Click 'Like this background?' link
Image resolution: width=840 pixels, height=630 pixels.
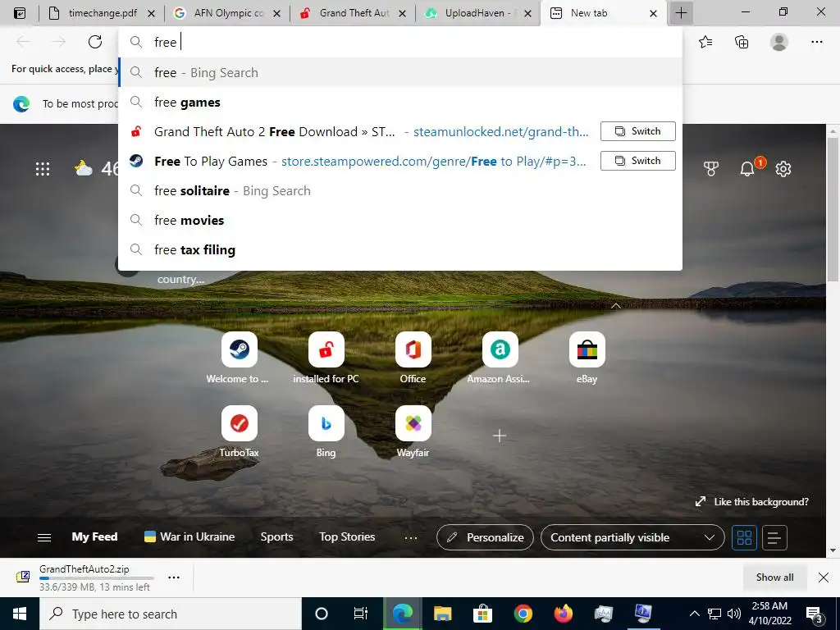point(751,502)
